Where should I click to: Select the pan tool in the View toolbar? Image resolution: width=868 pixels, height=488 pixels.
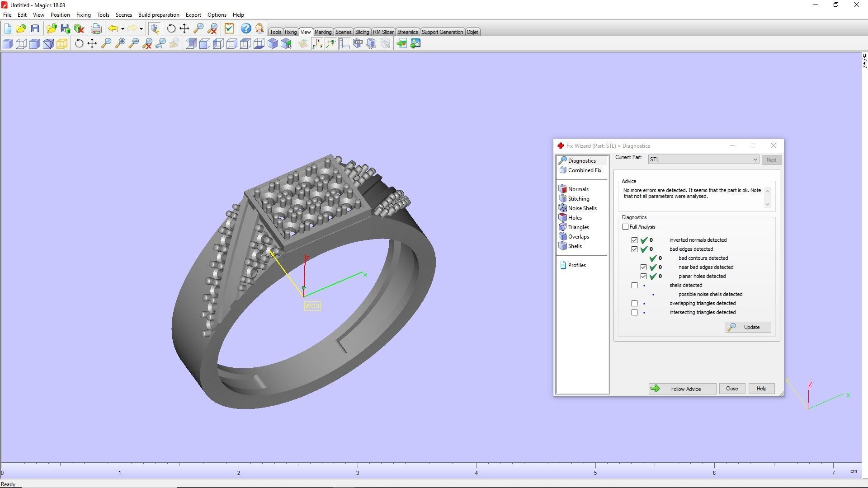[92, 43]
